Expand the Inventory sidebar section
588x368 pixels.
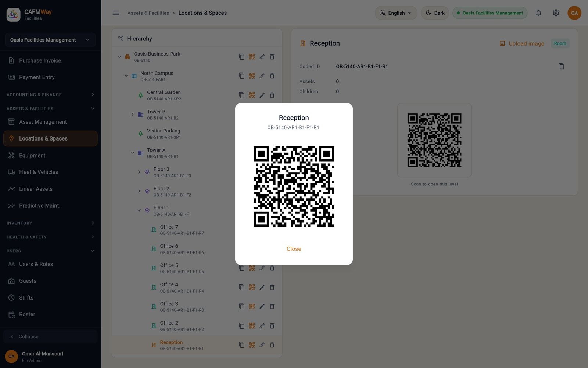[50, 223]
